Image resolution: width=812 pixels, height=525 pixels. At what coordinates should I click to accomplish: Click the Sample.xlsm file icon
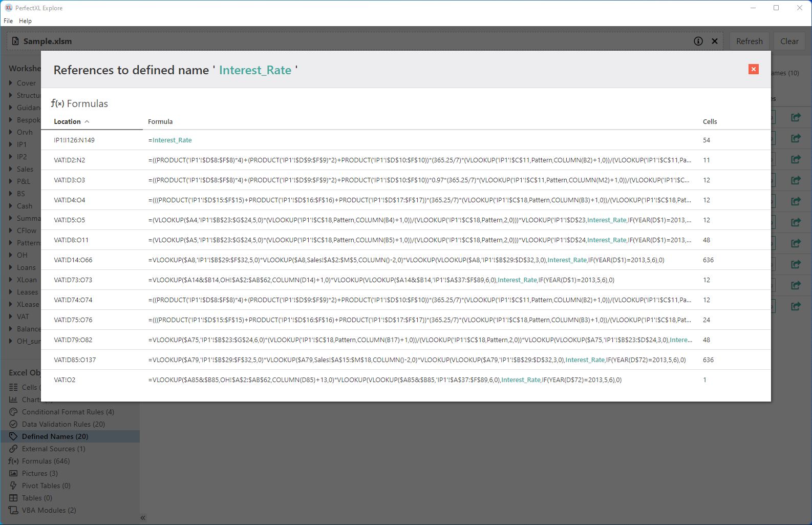pos(15,41)
